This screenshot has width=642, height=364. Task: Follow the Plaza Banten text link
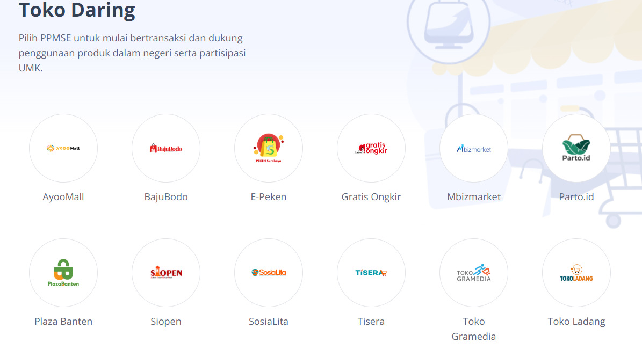tap(63, 322)
